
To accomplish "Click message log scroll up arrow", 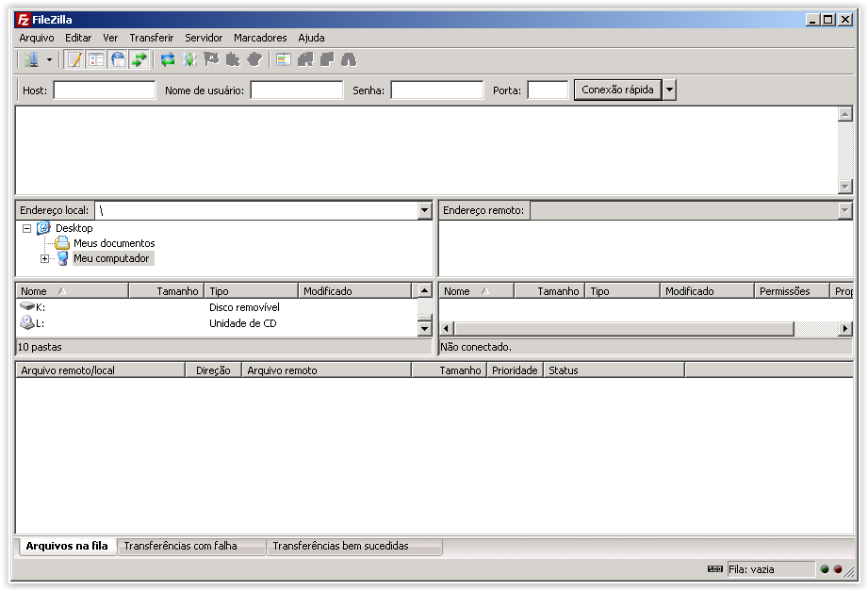I will pyautogui.click(x=844, y=115).
